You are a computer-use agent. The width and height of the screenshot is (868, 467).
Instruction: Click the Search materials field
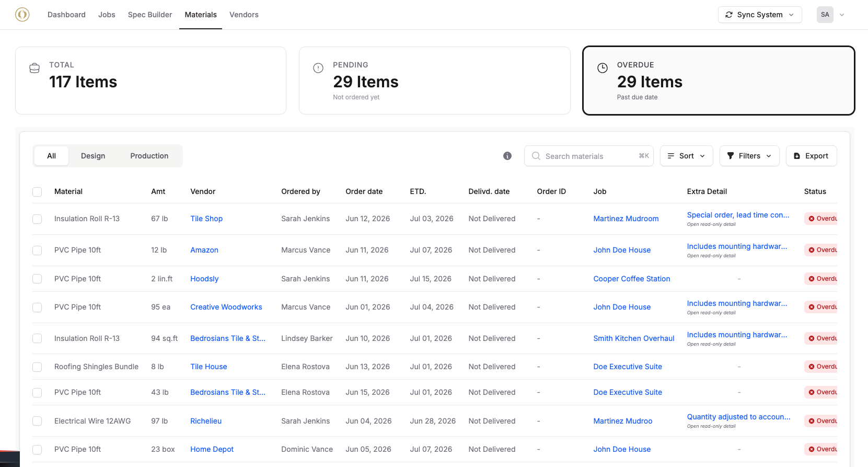pos(589,156)
